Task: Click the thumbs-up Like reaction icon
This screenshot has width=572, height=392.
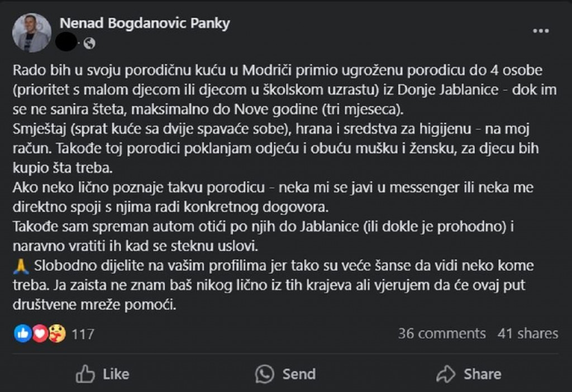Action: tap(23, 334)
